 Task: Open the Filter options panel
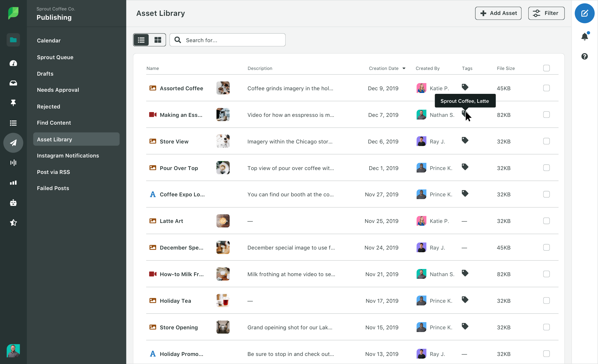546,13
